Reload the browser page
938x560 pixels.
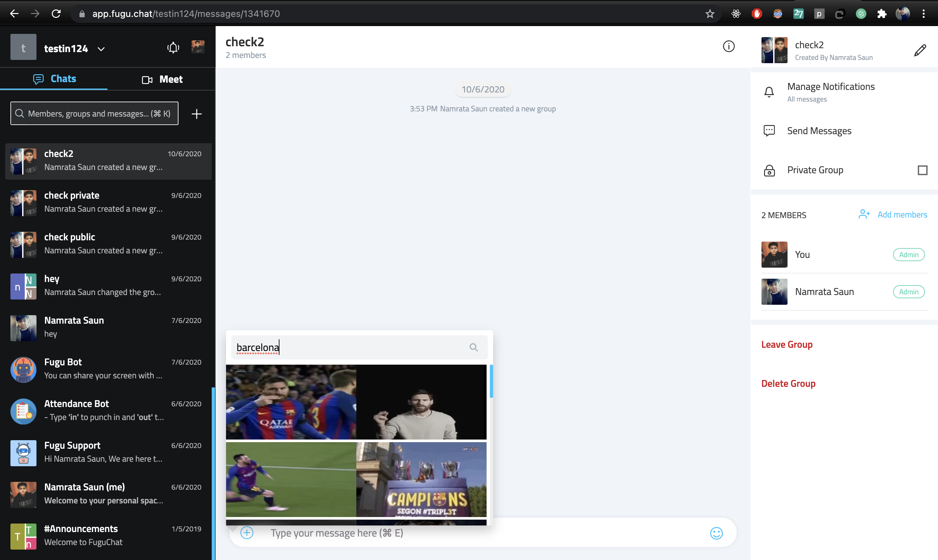56,14
